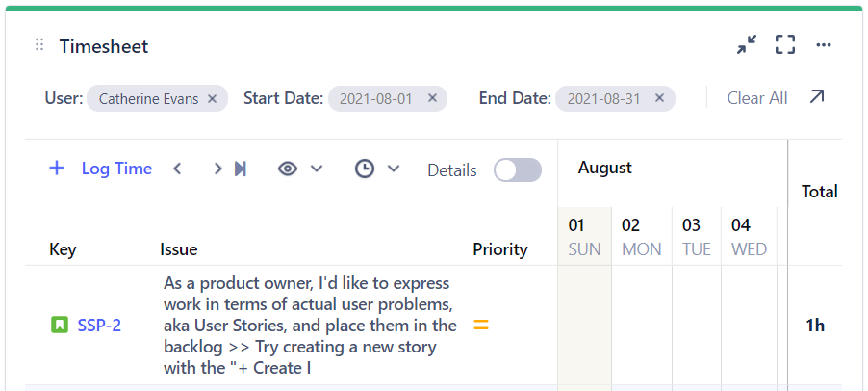Select the Catherine Evans user filter chip
The image size is (868, 391).
[148, 98]
